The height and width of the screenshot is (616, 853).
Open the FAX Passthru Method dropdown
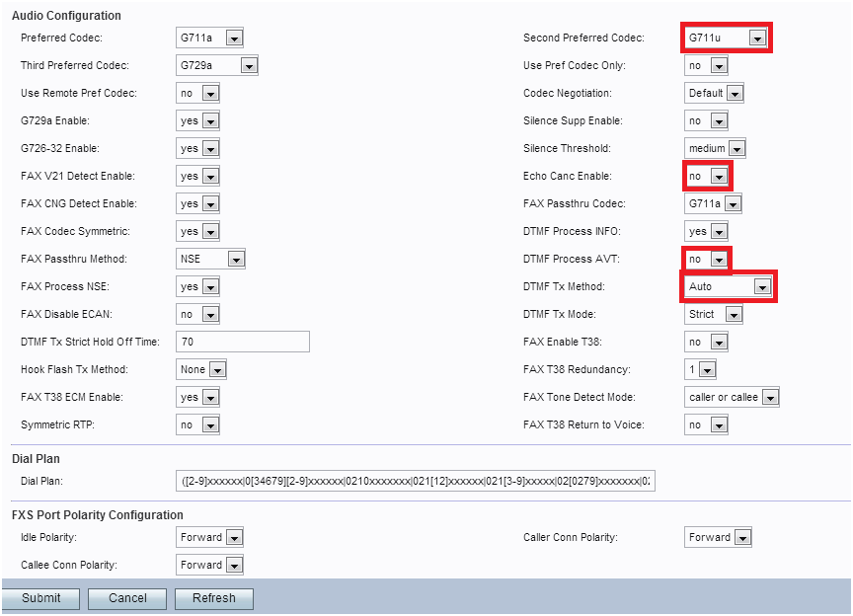coord(209,259)
